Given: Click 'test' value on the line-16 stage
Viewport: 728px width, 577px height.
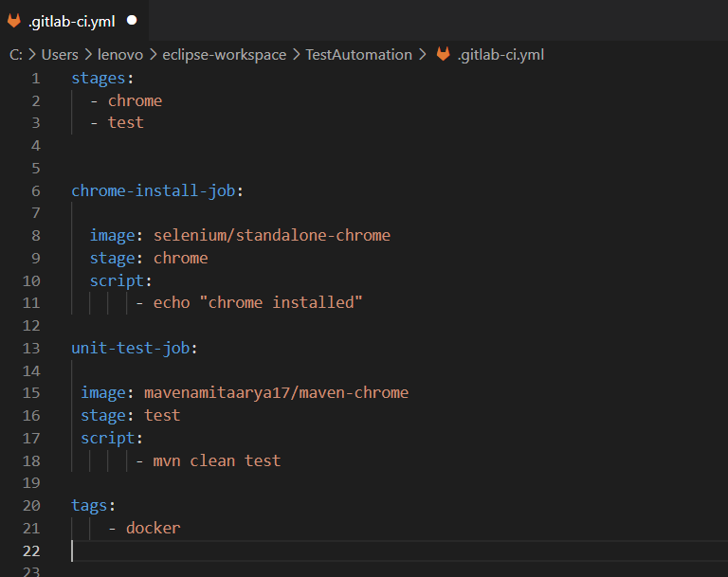Looking at the screenshot, I should coord(162,415).
